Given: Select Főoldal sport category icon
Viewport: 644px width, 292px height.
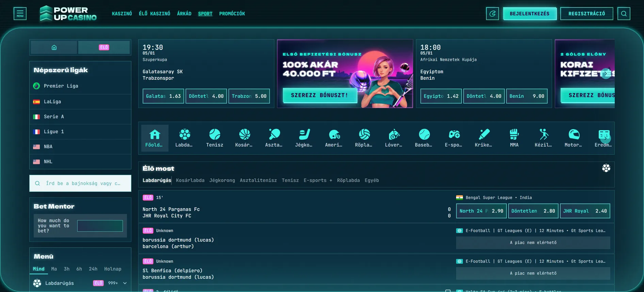Looking at the screenshot, I should [x=155, y=138].
